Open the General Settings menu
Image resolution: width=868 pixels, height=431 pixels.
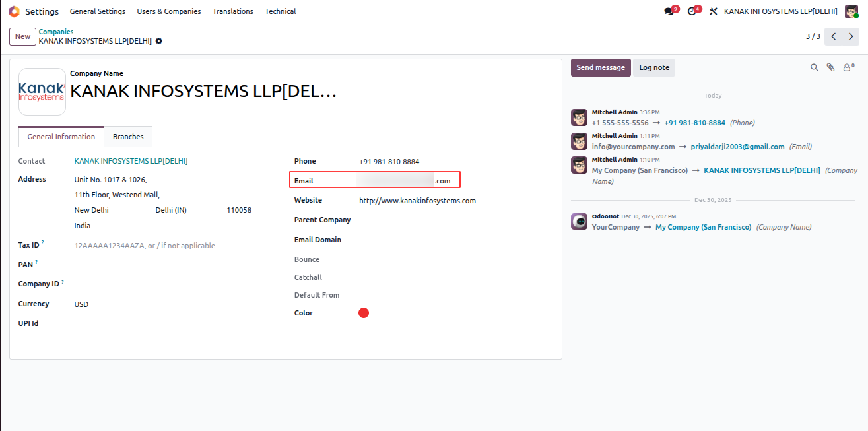click(x=98, y=11)
